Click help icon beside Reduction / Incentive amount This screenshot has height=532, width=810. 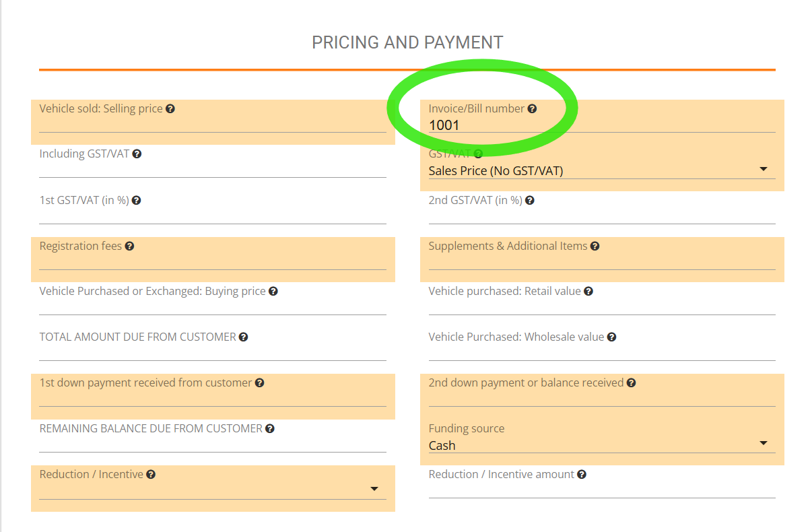(582, 474)
